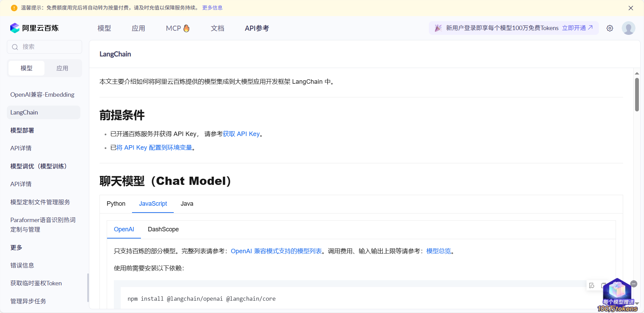The height and width of the screenshot is (313, 644).
Task: Dismiss the top billing notice bar
Action: [631, 8]
